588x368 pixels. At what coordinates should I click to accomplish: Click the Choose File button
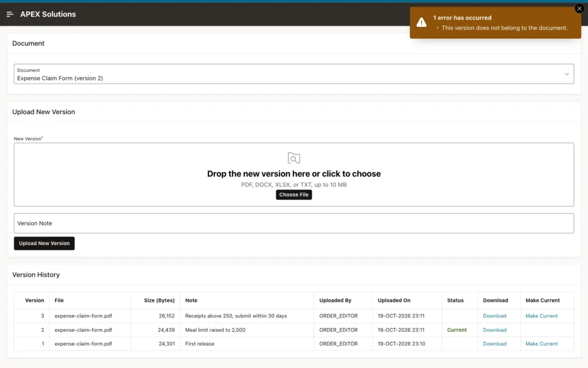293,195
